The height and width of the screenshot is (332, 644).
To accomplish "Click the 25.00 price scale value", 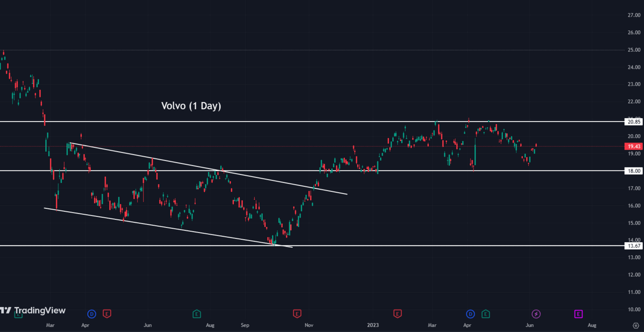I will 634,50.
